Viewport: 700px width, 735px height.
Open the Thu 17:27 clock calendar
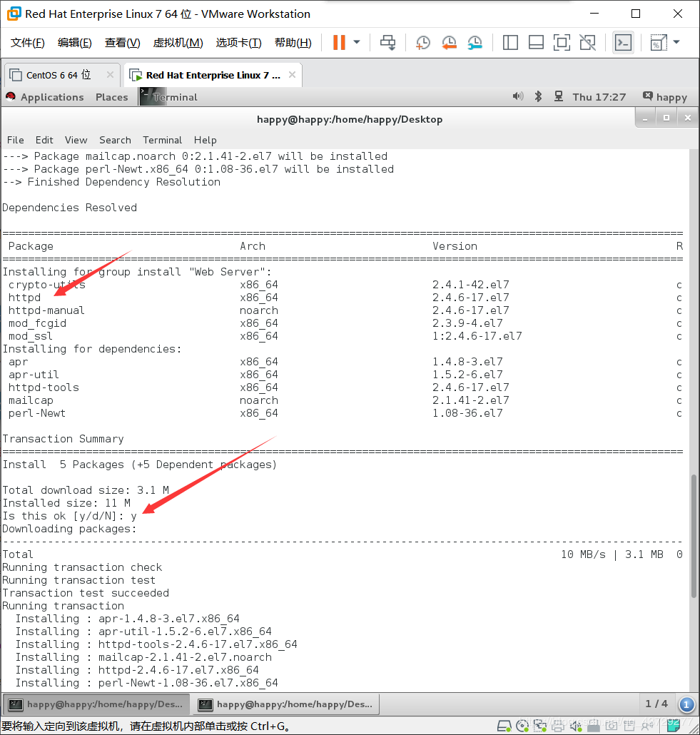599,97
